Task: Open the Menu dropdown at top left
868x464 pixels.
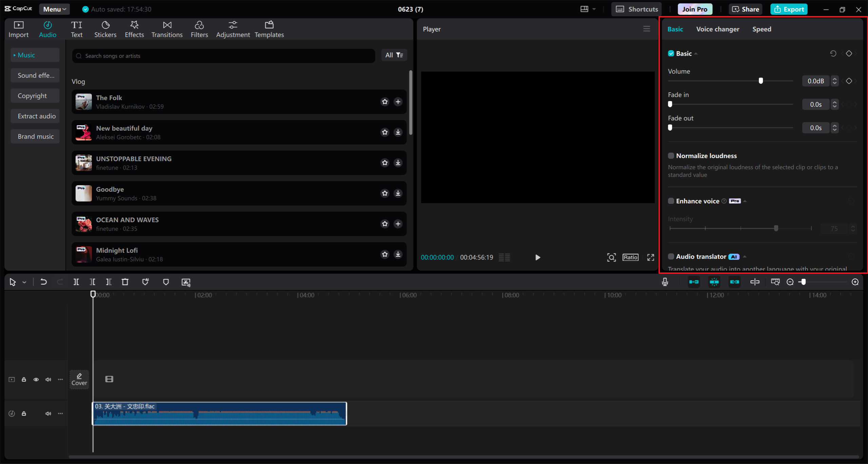Action: tap(54, 9)
